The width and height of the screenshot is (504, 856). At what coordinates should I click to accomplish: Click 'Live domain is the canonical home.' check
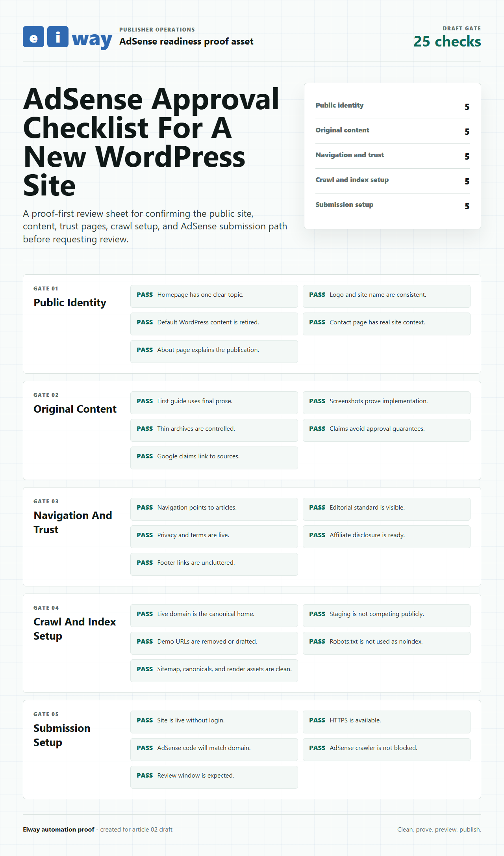pyautogui.click(x=214, y=616)
